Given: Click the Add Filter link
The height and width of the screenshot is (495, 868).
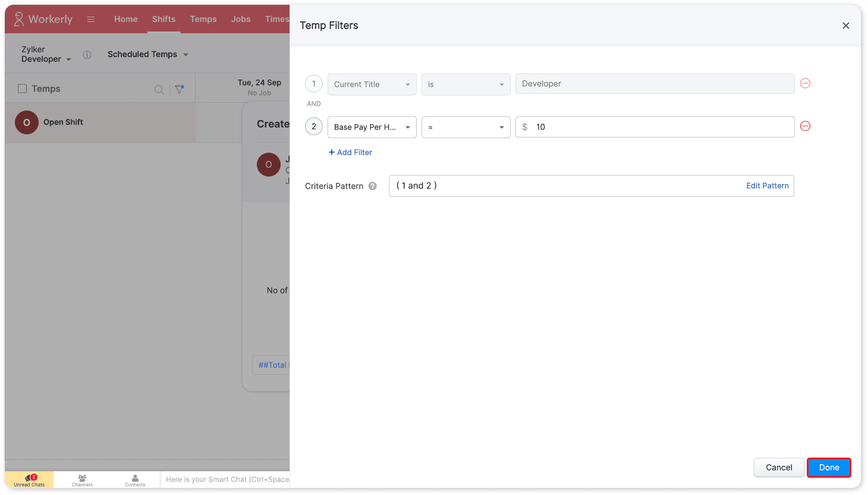Looking at the screenshot, I should click(x=350, y=152).
